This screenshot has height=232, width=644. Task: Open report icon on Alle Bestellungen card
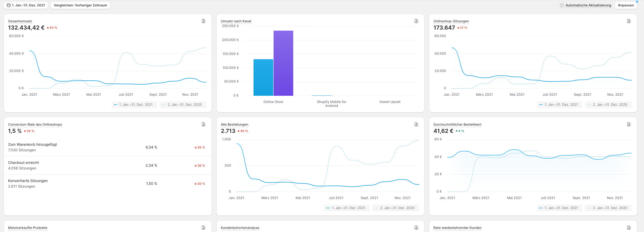pos(416,125)
